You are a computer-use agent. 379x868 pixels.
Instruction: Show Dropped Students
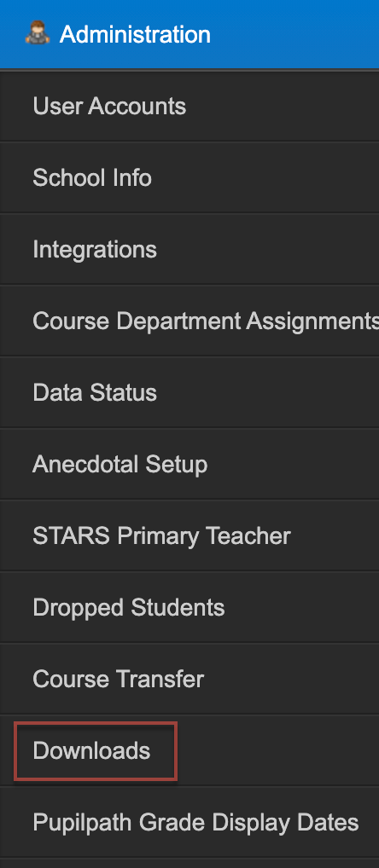click(x=129, y=607)
